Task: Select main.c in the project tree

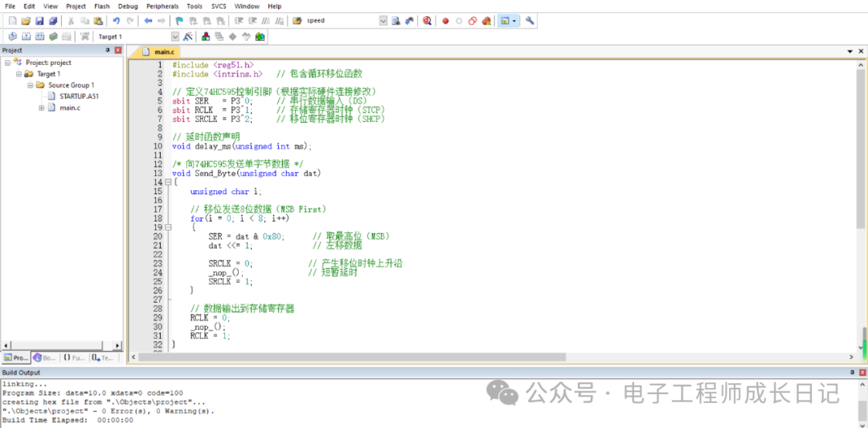Action: click(69, 108)
